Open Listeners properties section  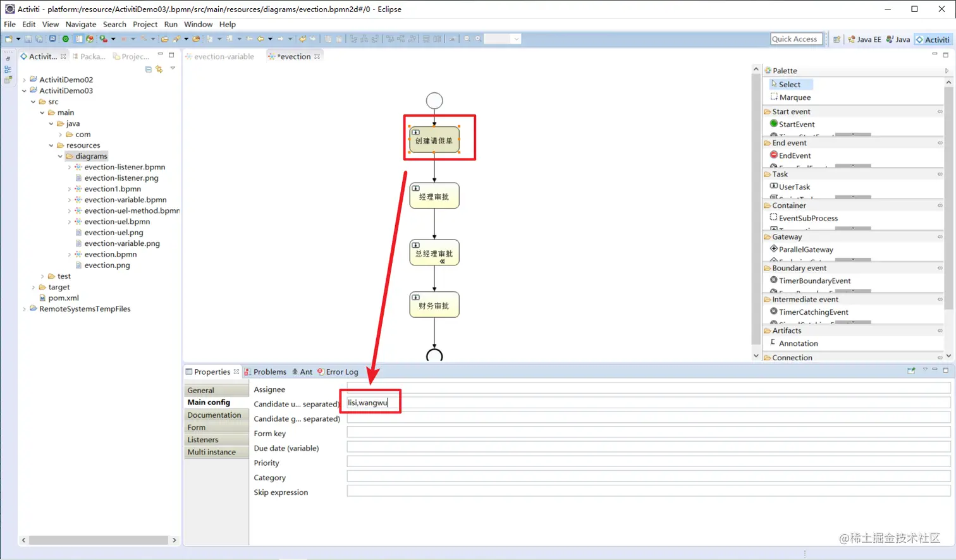coord(217,440)
